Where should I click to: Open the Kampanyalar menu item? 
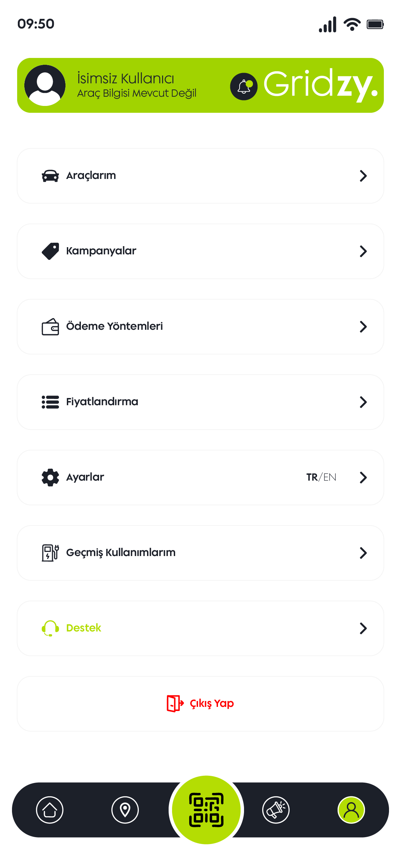pos(101,251)
